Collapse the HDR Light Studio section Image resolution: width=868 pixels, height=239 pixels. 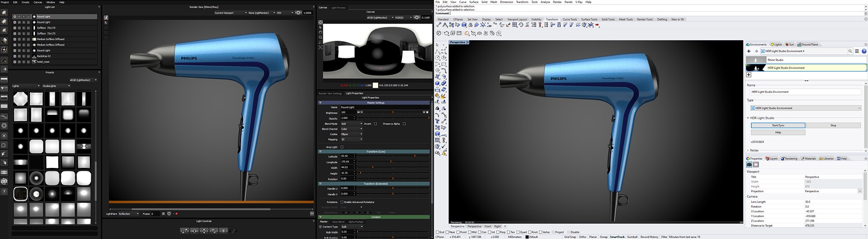pyautogui.click(x=748, y=118)
